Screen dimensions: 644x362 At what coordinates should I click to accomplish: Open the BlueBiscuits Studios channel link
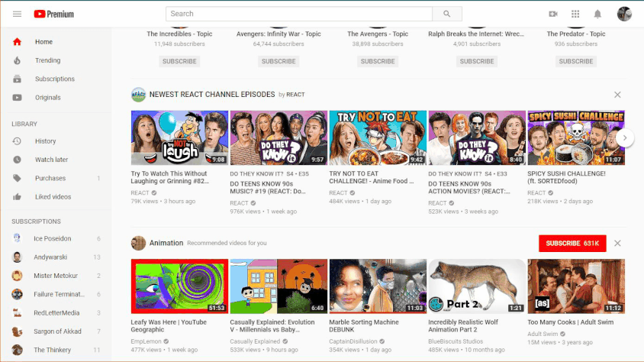coord(456,341)
